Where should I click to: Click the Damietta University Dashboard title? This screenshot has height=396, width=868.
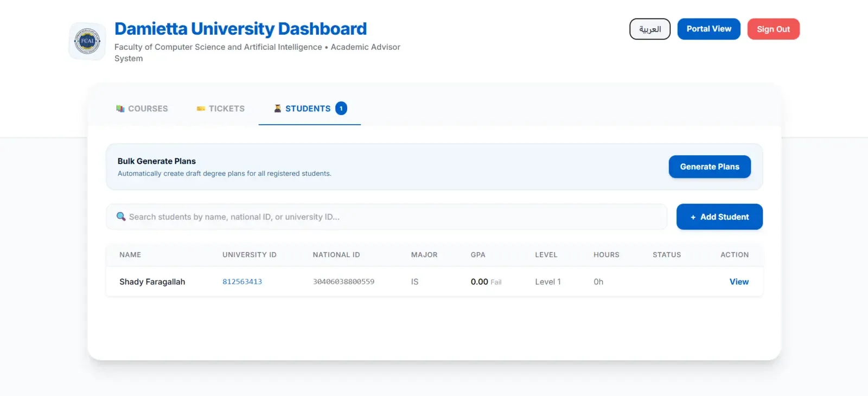tap(241, 29)
